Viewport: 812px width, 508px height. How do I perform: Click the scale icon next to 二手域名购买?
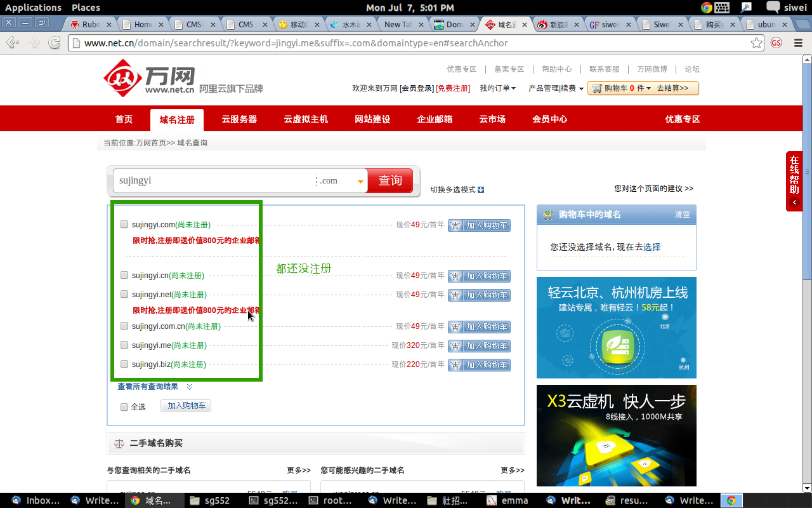[119, 443]
